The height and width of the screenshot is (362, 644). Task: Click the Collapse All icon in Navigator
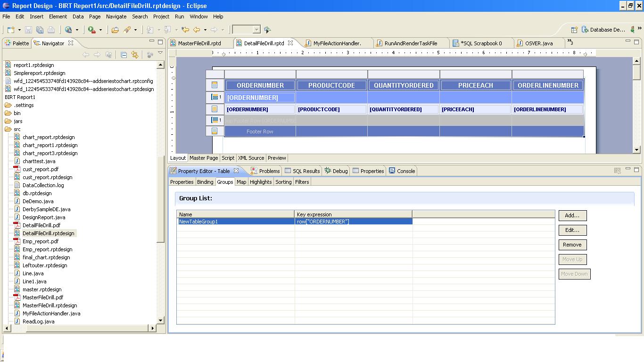(x=124, y=55)
